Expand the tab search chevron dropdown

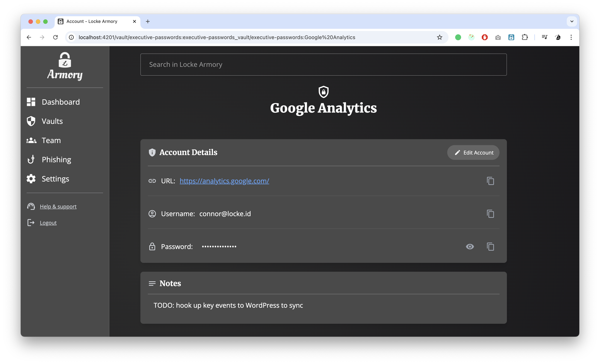pyautogui.click(x=572, y=21)
